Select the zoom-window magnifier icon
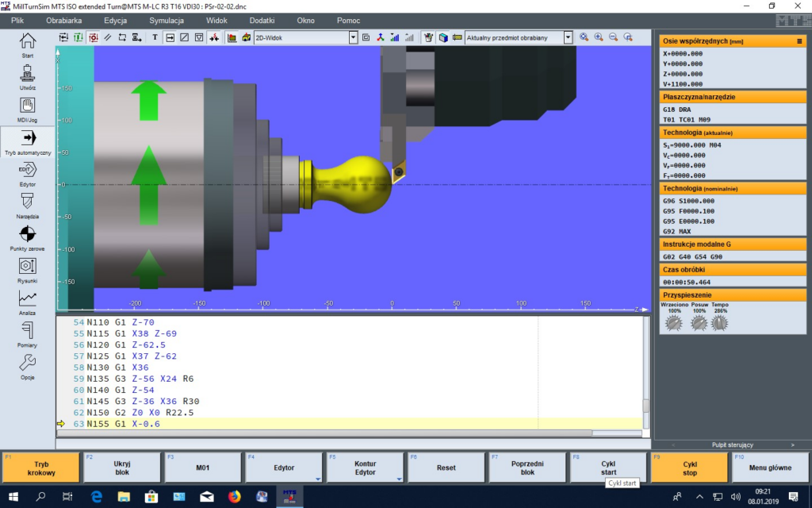 pos(628,37)
